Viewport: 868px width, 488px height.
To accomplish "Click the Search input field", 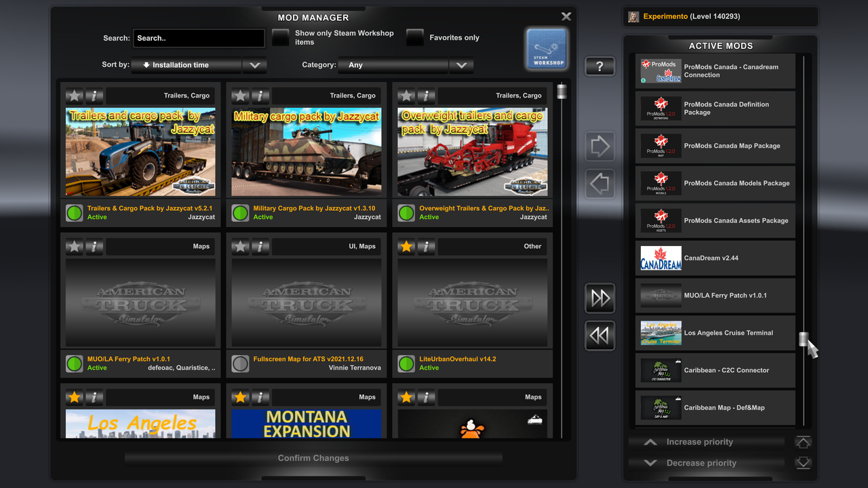I will [198, 38].
